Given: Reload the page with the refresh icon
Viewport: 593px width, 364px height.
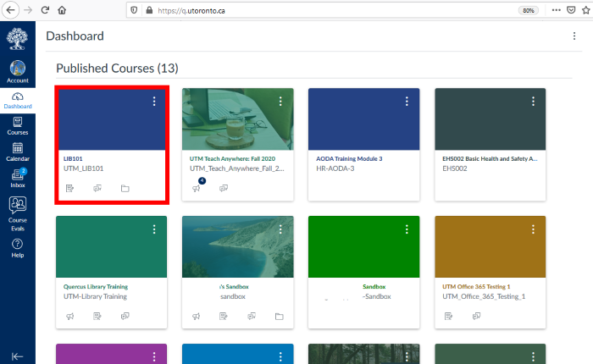Looking at the screenshot, I should (46, 10).
